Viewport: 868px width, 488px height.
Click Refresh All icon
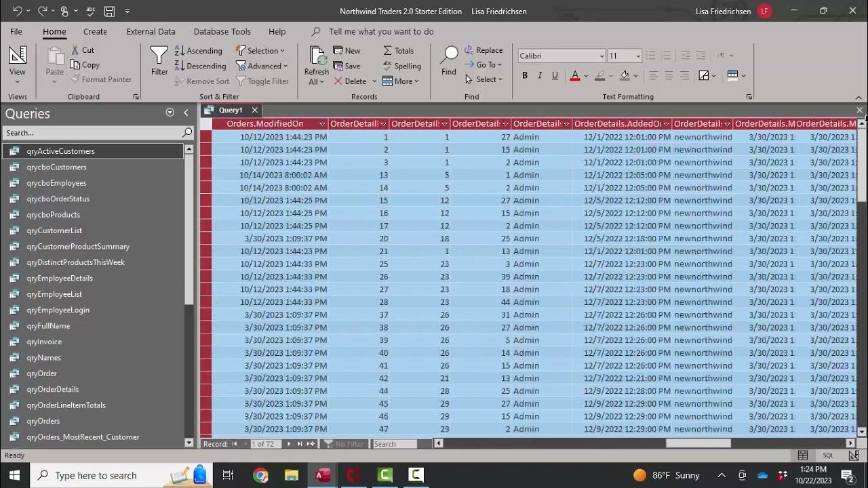pyautogui.click(x=317, y=56)
